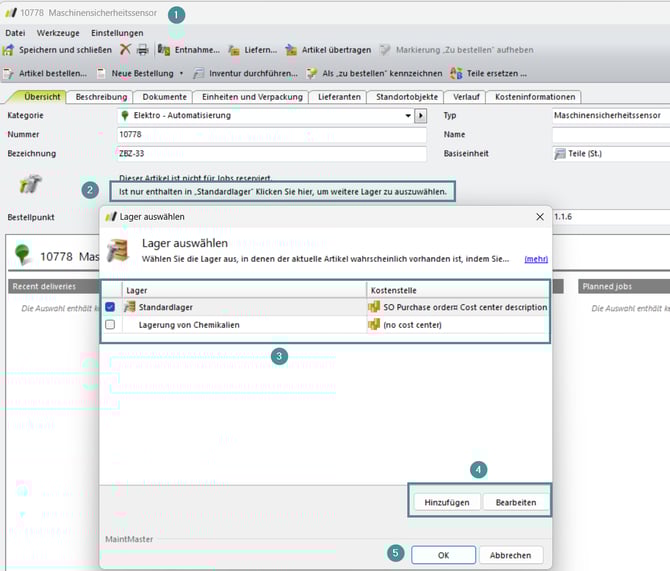This screenshot has height=571, width=670.
Task: Click the Bezeichnung field ZBZ-33
Action: click(272, 154)
